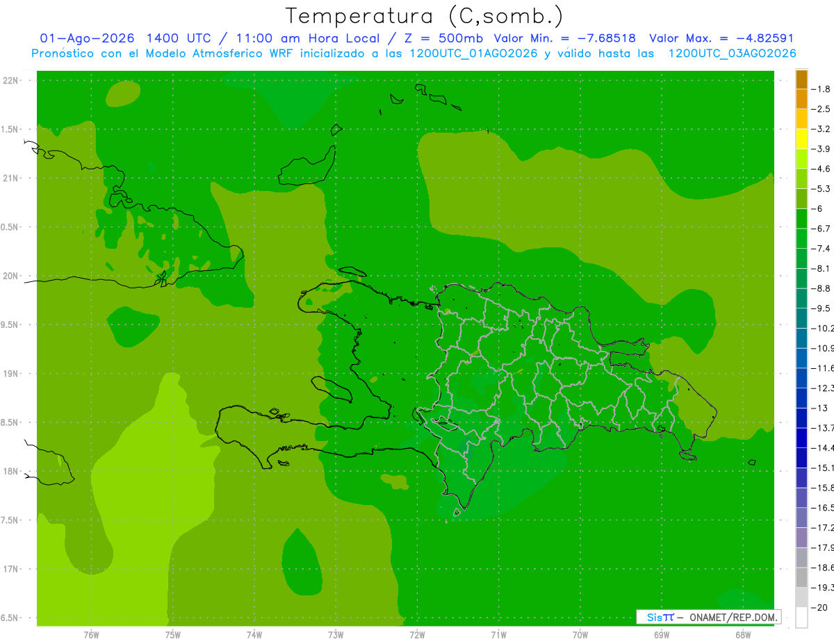Click the 18N latitude label

(12, 472)
